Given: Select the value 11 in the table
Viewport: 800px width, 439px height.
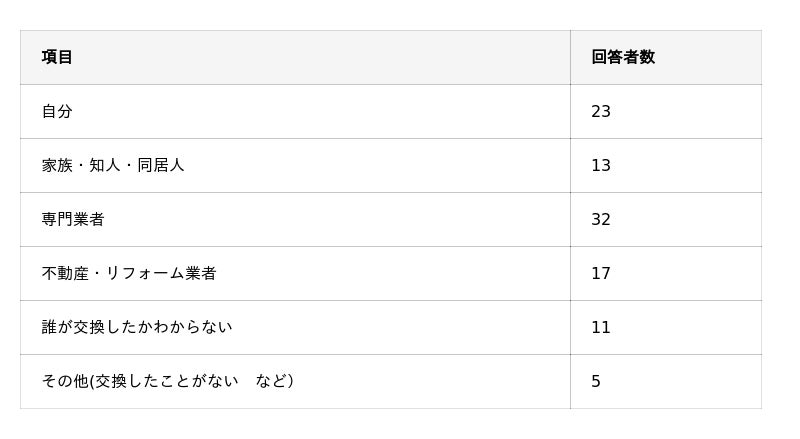Looking at the screenshot, I should pos(600,327).
